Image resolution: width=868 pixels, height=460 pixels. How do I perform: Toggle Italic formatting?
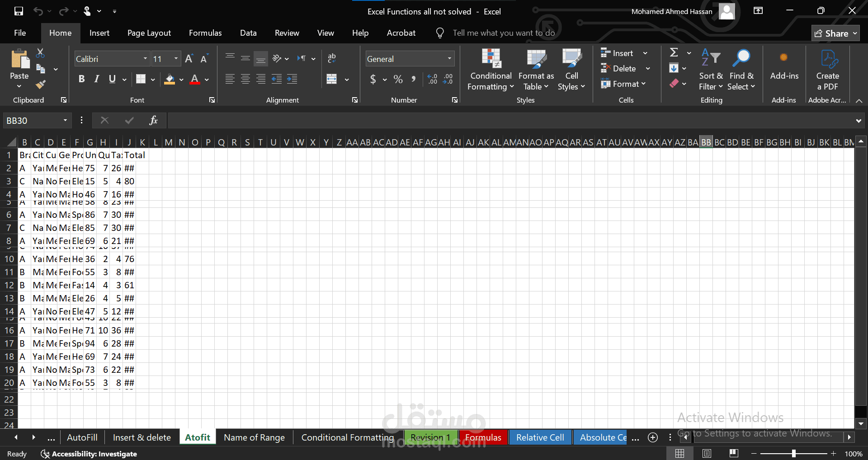pyautogui.click(x=97, y=80)
